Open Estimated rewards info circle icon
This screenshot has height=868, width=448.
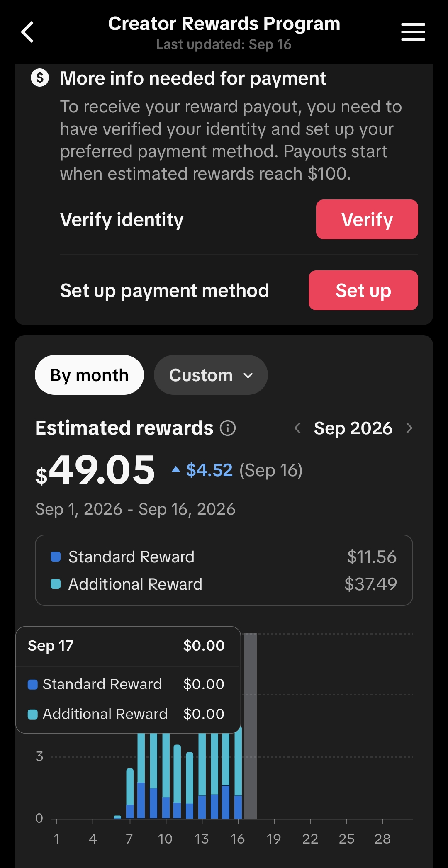[x=227, y=428]
